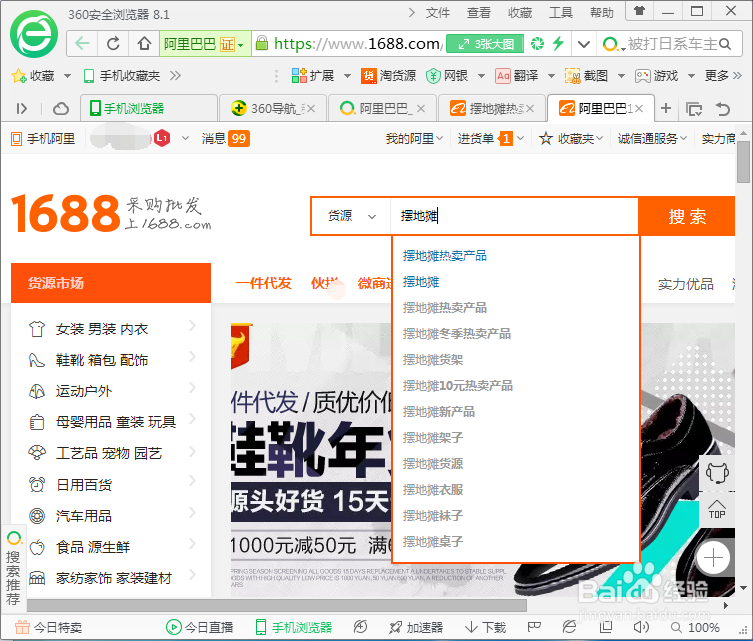
Task: Open the 查看 menu
Action: 479,13
